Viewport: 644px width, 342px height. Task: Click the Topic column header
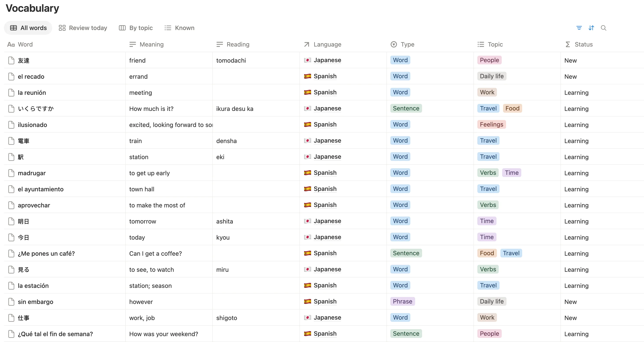click(x=490, y=44)
